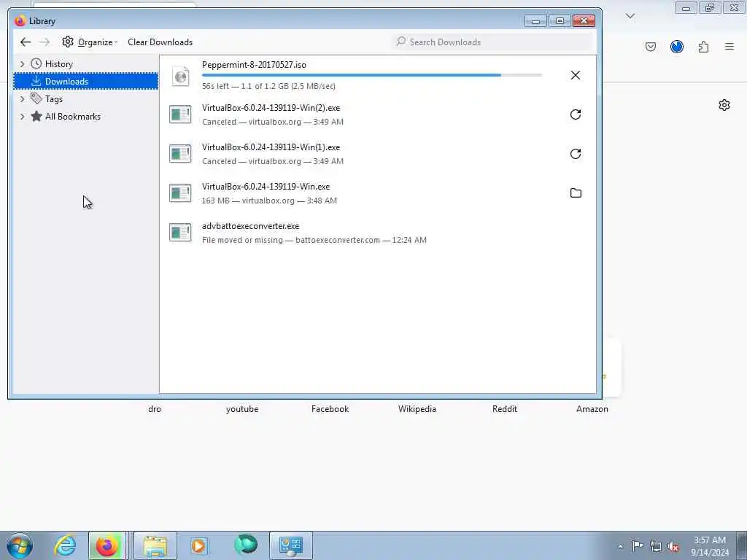
Task: Click the green globe taskbar icon
Action: coord(246,545)
